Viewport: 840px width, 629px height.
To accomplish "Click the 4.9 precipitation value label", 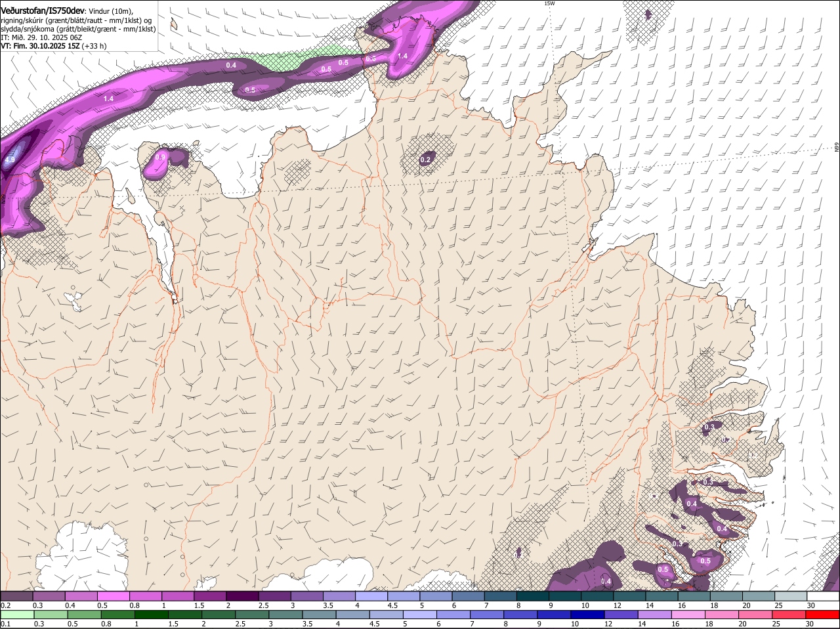I will click(x=10, y=160).
